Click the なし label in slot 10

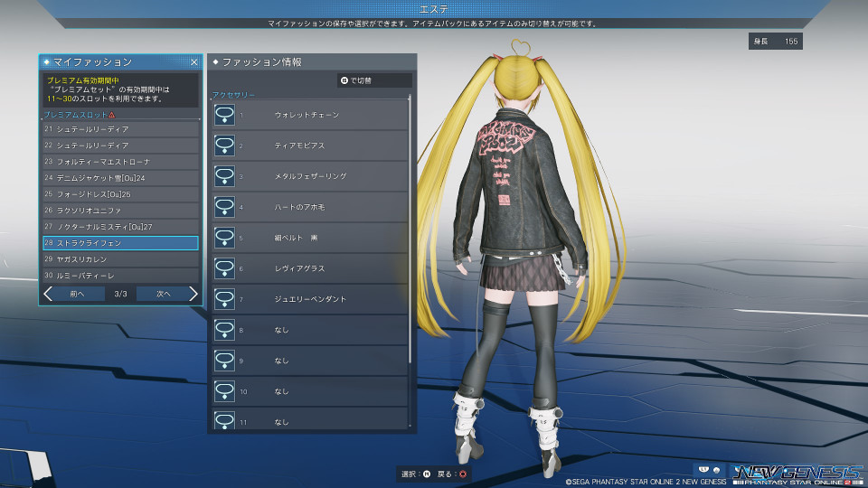click(282, 391)
